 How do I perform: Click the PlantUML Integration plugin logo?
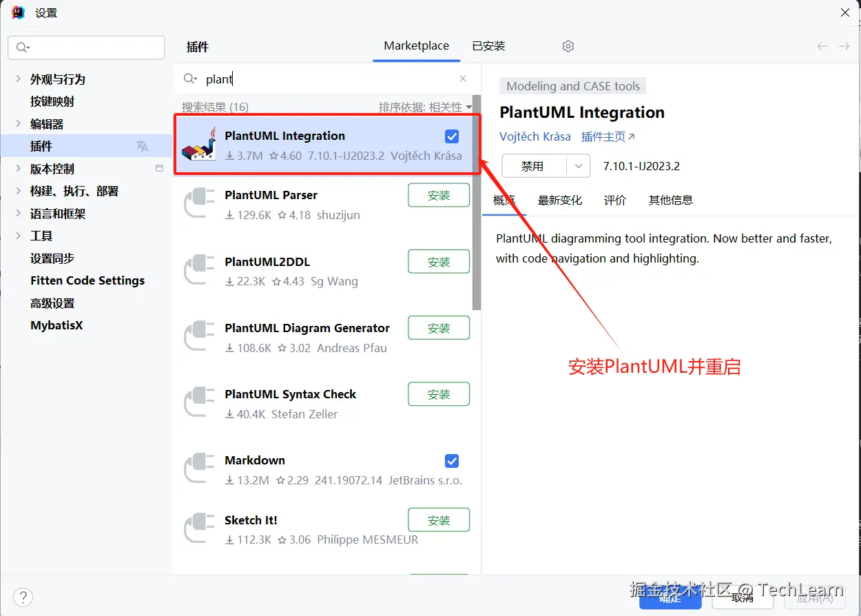click(199, 144)
